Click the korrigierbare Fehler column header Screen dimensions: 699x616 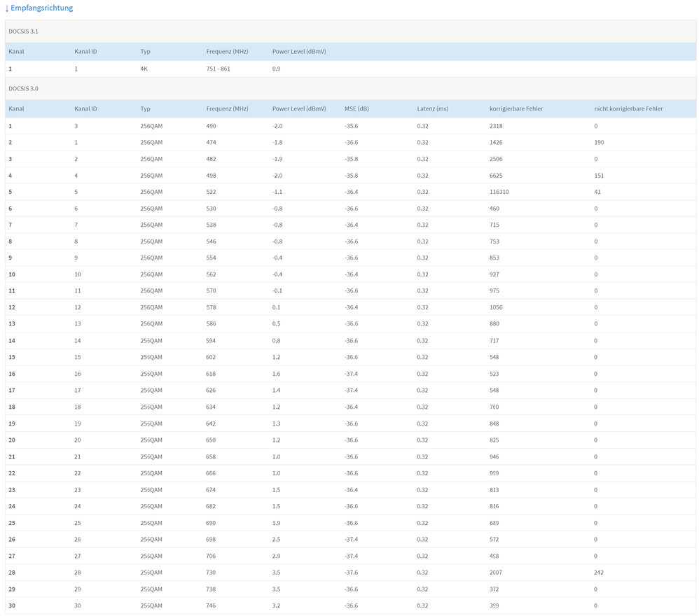tap(516, 108)
